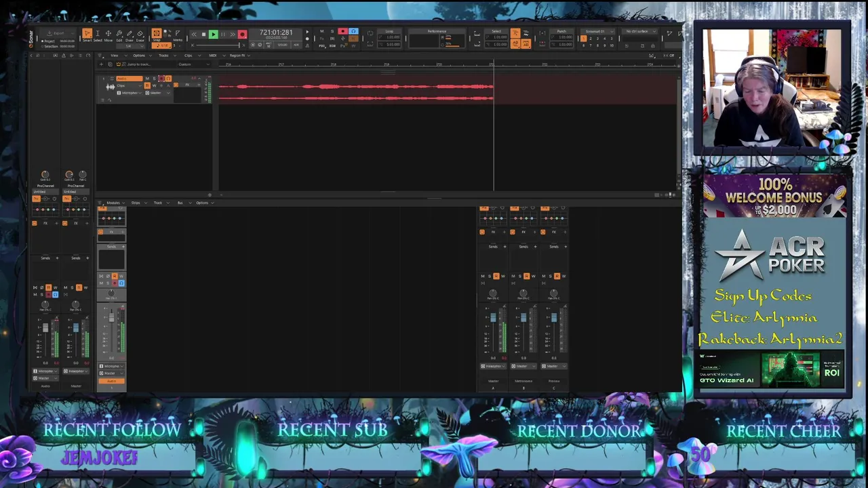Toggle the Loop on/off icon
Screen dimensions: 868x488
[370, 33]
